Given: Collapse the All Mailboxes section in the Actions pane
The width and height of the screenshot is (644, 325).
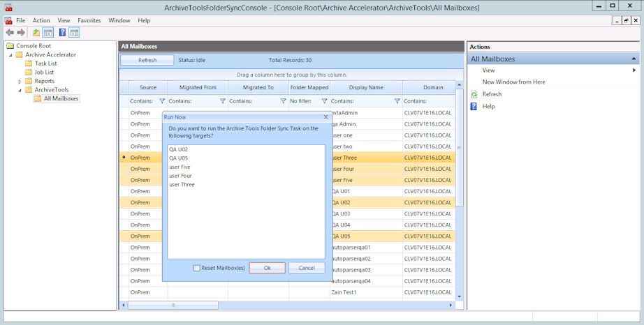Looking at the screenshot, I should tap(634, 59).
